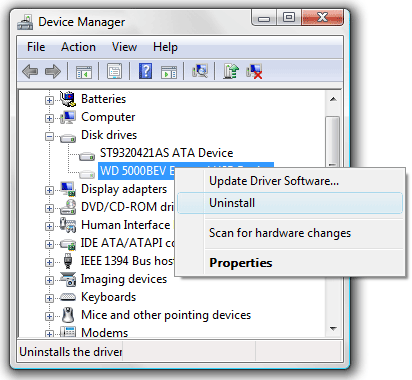
Task: Click the ST9320421AS drive icon
Action: coord(87,155)
